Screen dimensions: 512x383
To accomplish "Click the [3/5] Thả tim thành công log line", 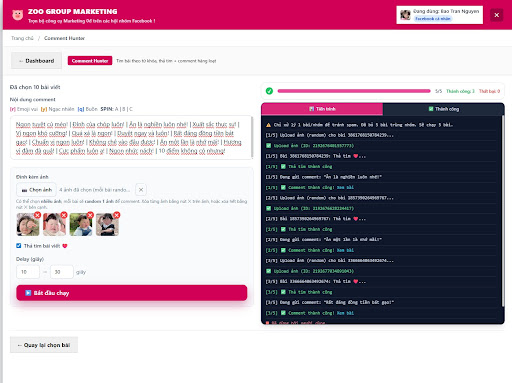I will (299, 292).
